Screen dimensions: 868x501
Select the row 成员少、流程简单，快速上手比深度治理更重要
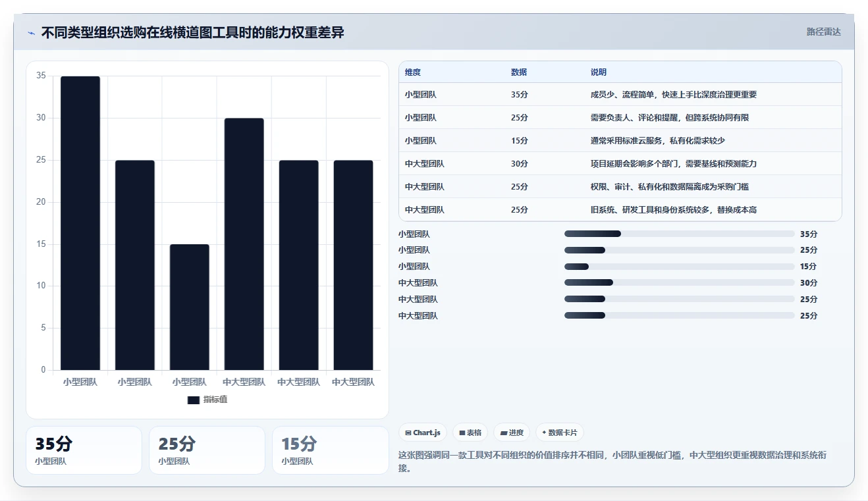pos(620,94)
